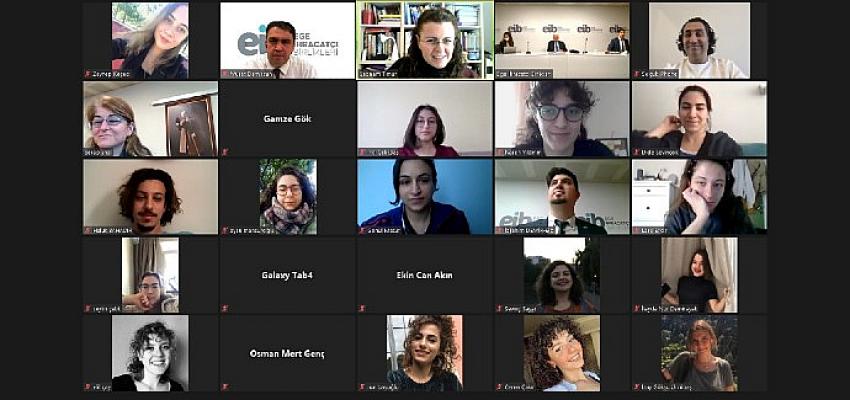Click muted mic icon on blue-background video tile
850x400 pixels.
pos(362,230)
